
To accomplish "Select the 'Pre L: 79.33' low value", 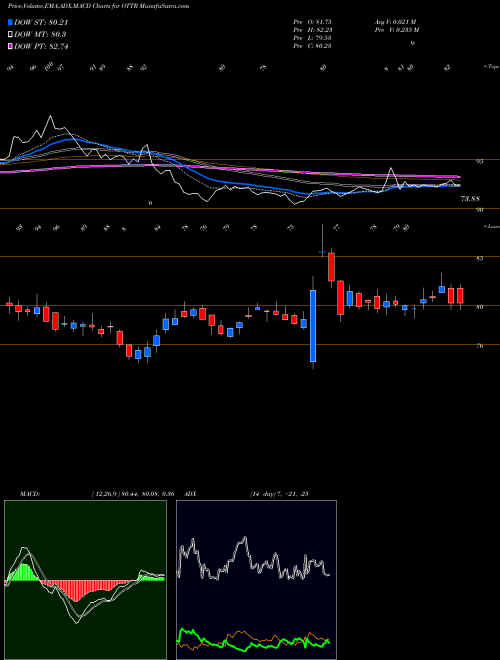I will (x=313, y=37).
